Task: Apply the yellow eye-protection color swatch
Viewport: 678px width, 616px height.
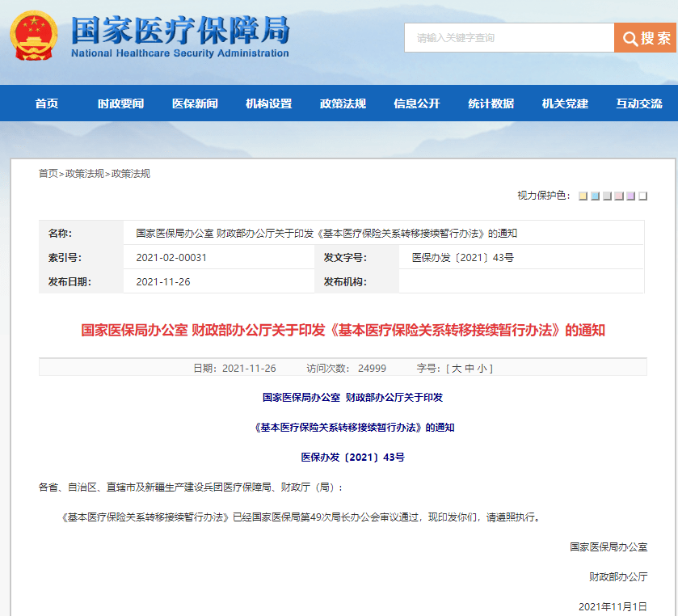Action: [x=583, y=196]
